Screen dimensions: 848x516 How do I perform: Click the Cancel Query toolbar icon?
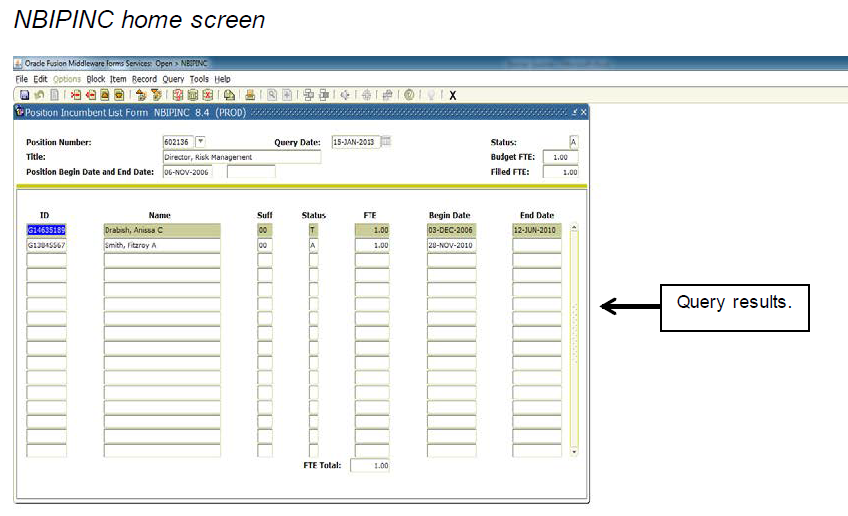coord(207,95)
